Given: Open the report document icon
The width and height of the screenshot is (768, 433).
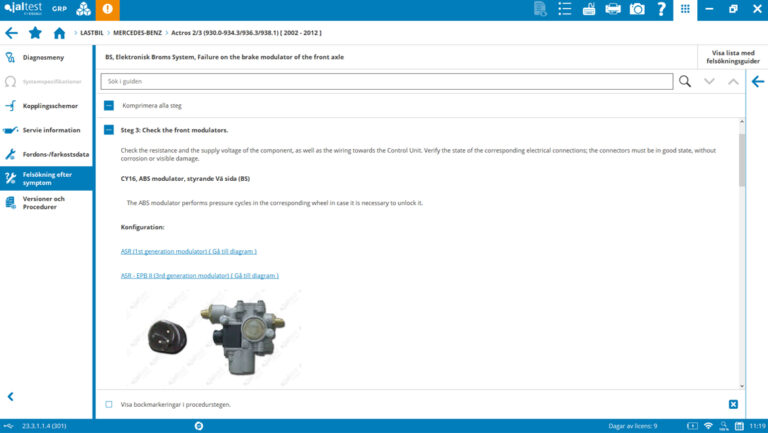Looking at the screenshot, I should 540,9.
